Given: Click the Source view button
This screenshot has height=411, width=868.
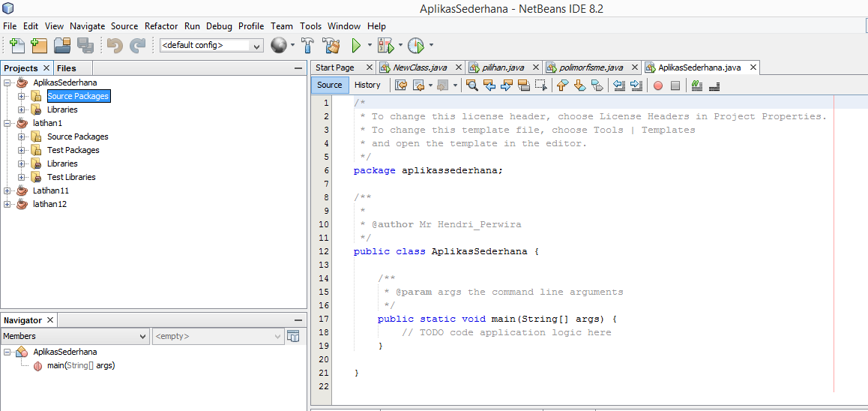Looking at the screenshot, I should point(330,85).
